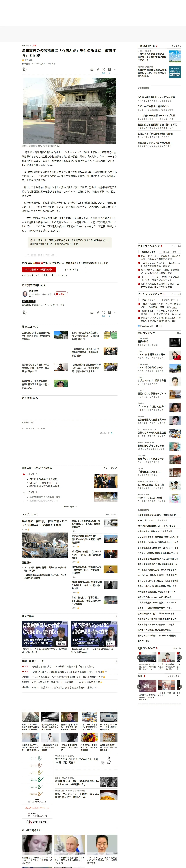Click mail share icon below the author section

click(92, 313)
